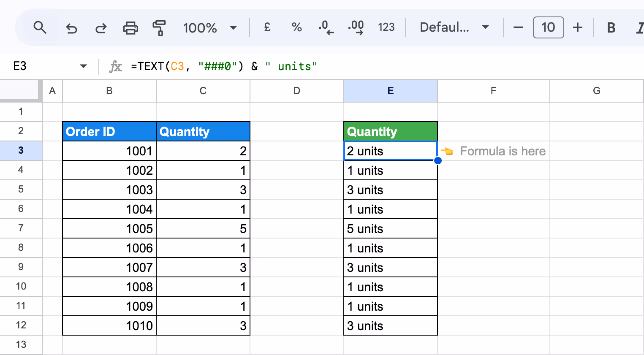Screen dimensions: 644x355
Task: Apply percent format with the % icon
Action: [297, 27]
